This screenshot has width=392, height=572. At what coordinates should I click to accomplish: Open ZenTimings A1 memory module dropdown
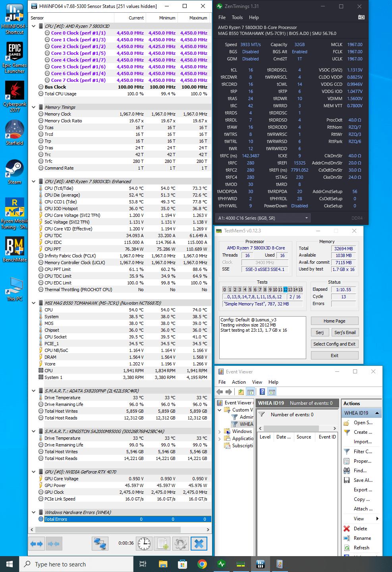coord(263,218)
